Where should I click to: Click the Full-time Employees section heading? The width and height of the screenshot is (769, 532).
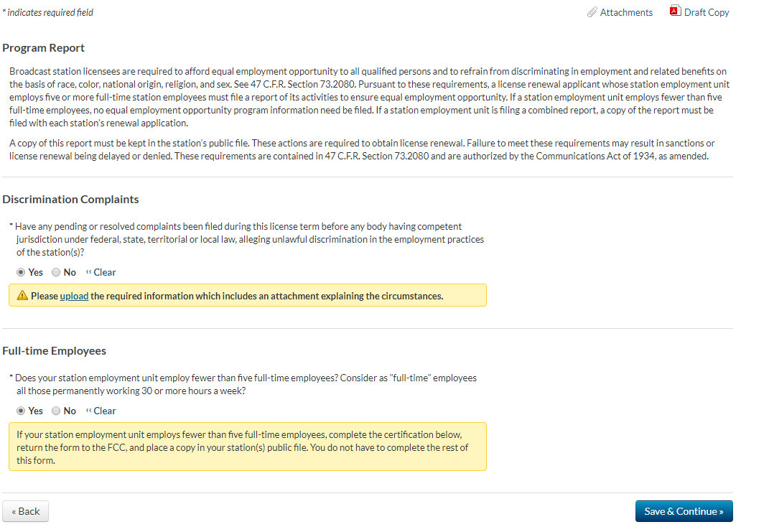[54, 351]
